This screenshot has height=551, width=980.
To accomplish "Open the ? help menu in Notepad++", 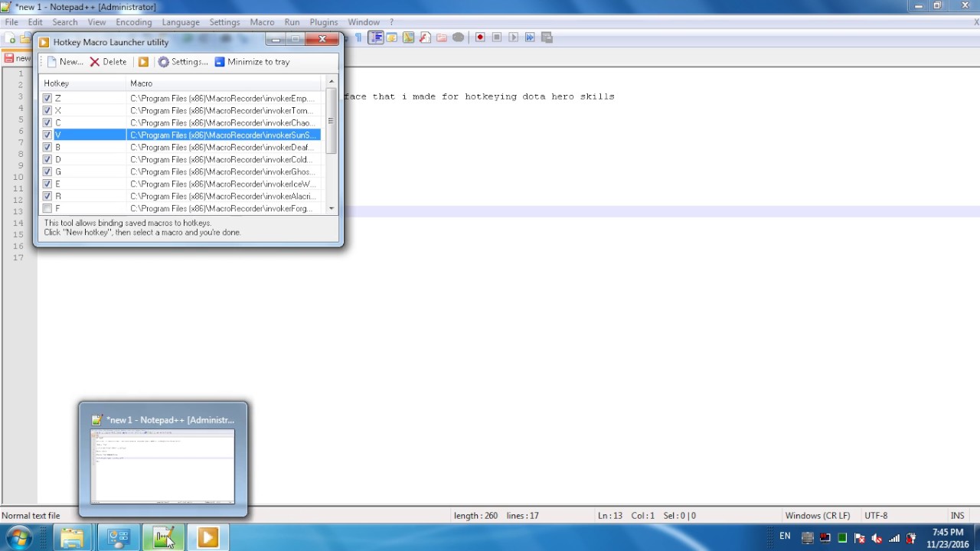I will [391, 22].
